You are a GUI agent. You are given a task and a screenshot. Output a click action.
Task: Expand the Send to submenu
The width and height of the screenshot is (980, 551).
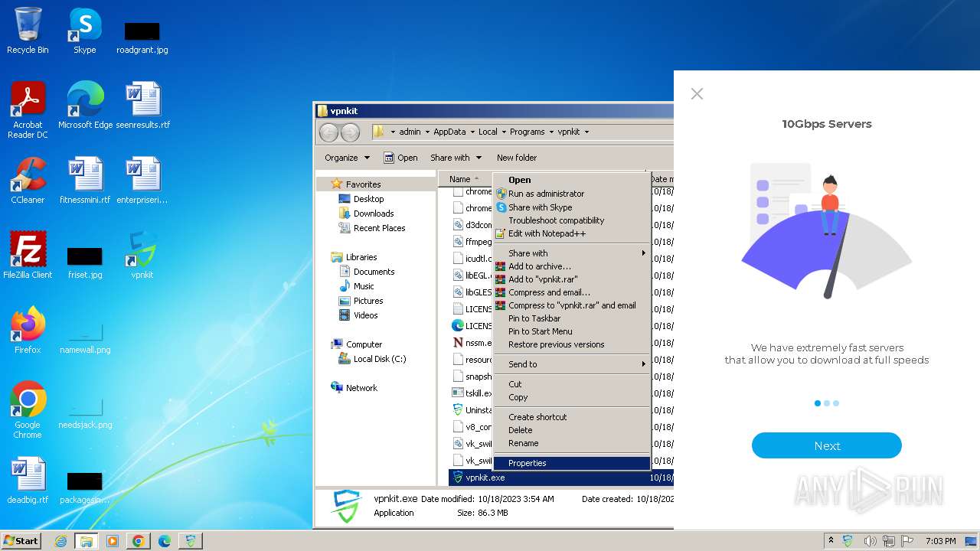572,364
